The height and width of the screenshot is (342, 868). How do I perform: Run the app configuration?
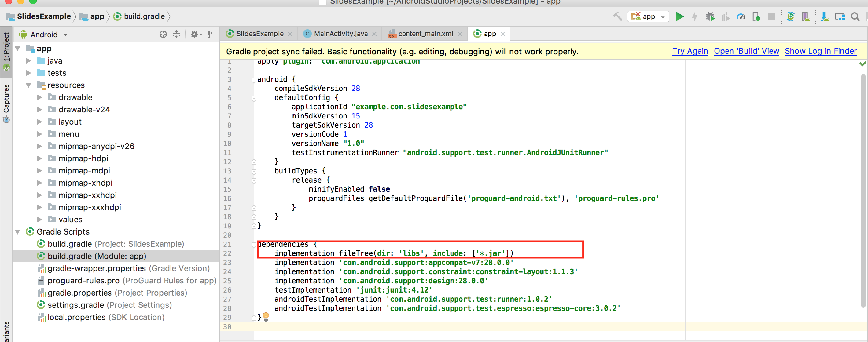point(680,16)
